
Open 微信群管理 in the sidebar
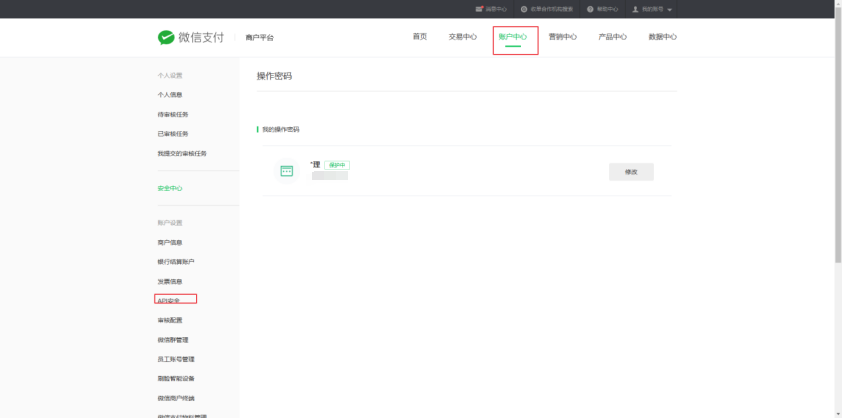[x=173, y=340]
